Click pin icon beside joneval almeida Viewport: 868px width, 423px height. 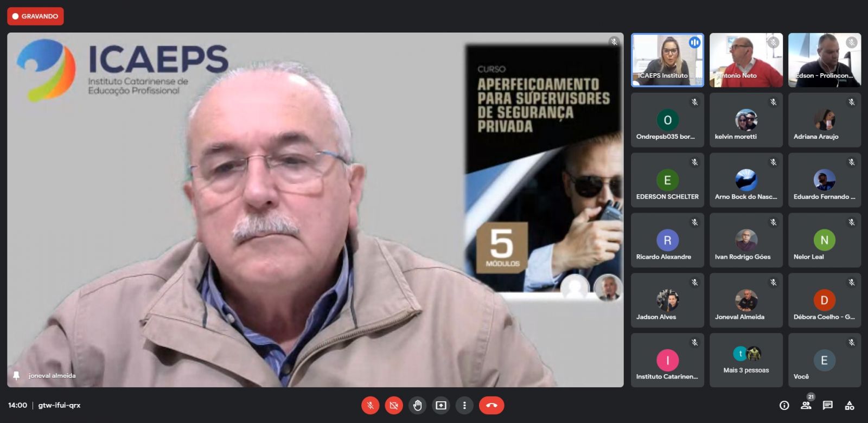[16, 376]
